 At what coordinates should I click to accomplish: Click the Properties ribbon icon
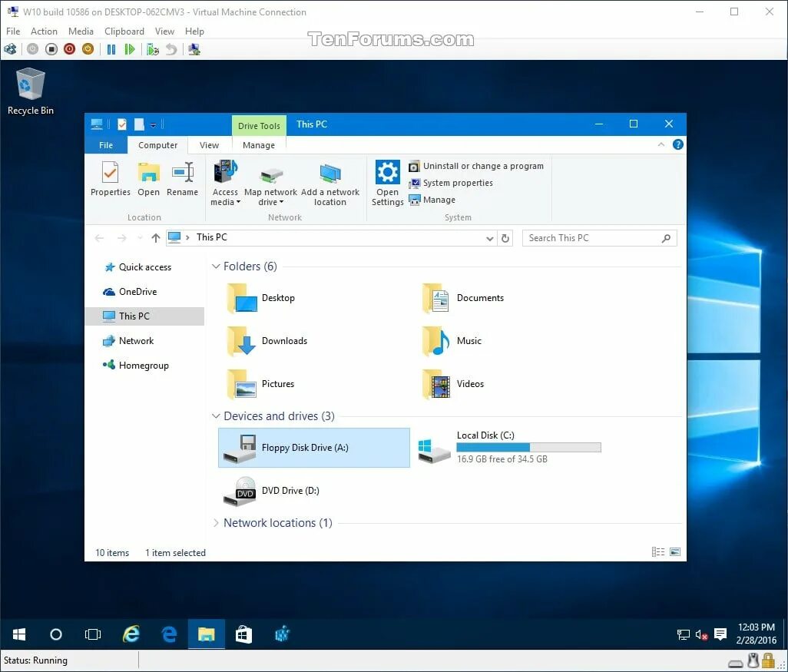point(110,179)
